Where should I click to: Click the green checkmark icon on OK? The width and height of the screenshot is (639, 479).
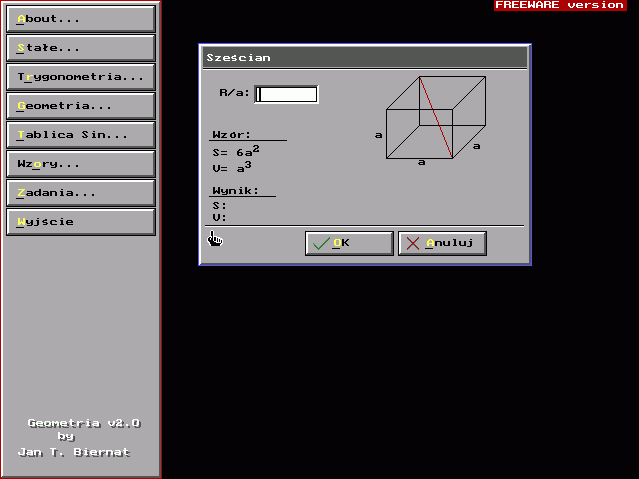pos(321,243)
